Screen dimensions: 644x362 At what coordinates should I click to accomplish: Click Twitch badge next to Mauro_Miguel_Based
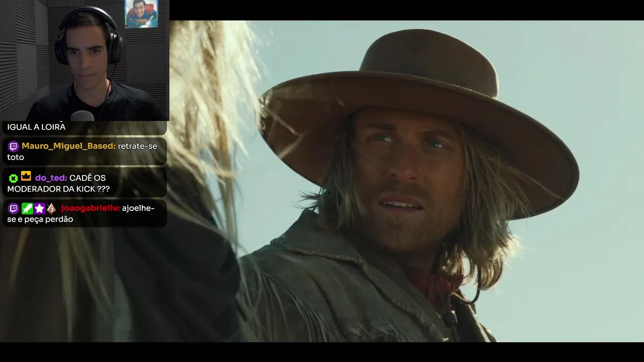pyautogui.click(x=14, y=146)
